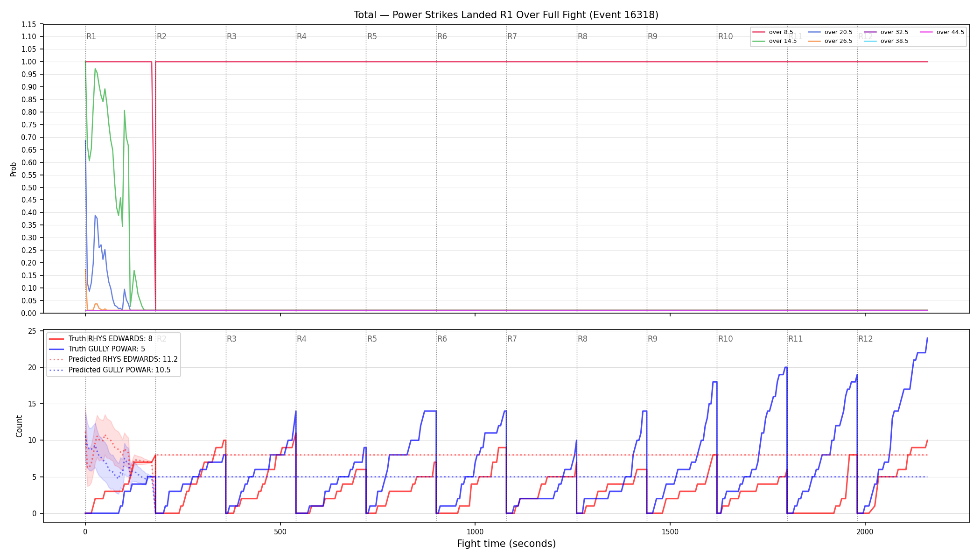Click the 'Truth RHYS EDWARDS: 8' legend entry
Image resolution: width=980 pixels, height=560 pixels.
click(110, 339)
